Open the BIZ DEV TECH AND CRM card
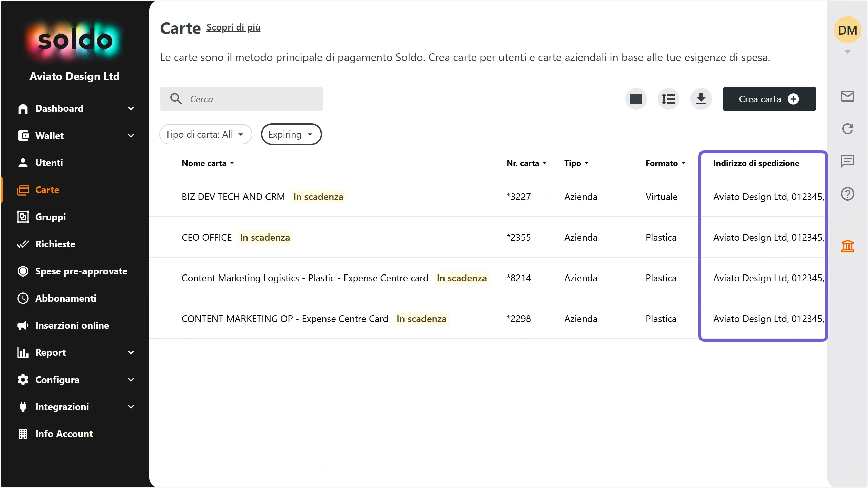Viewport: 868px width, 488px height. pyautogui.click(x=233, y=197)
